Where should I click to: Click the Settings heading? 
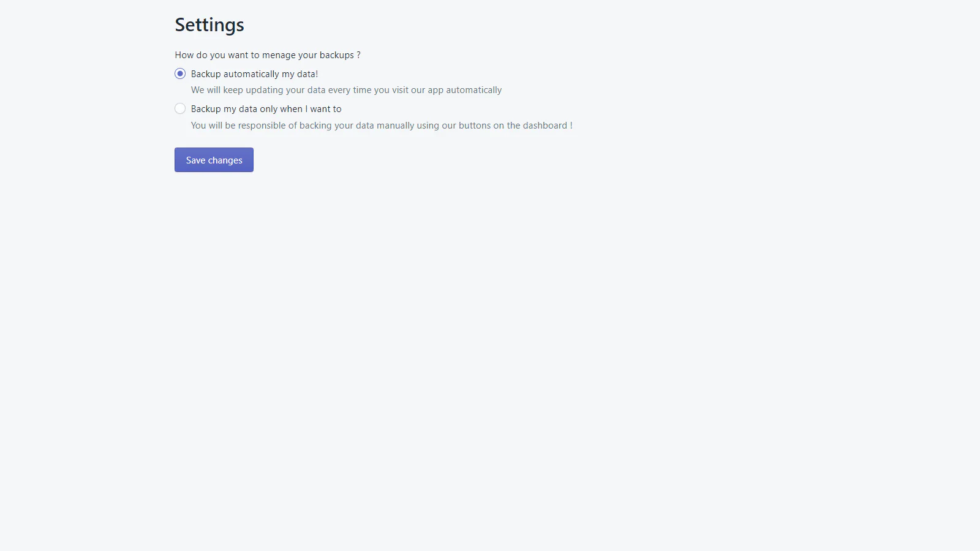point(209,24)
